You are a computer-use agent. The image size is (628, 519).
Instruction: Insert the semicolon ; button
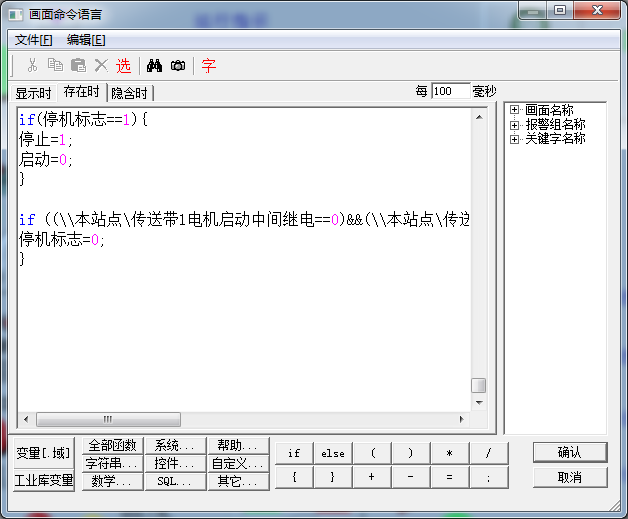point(489,477)
